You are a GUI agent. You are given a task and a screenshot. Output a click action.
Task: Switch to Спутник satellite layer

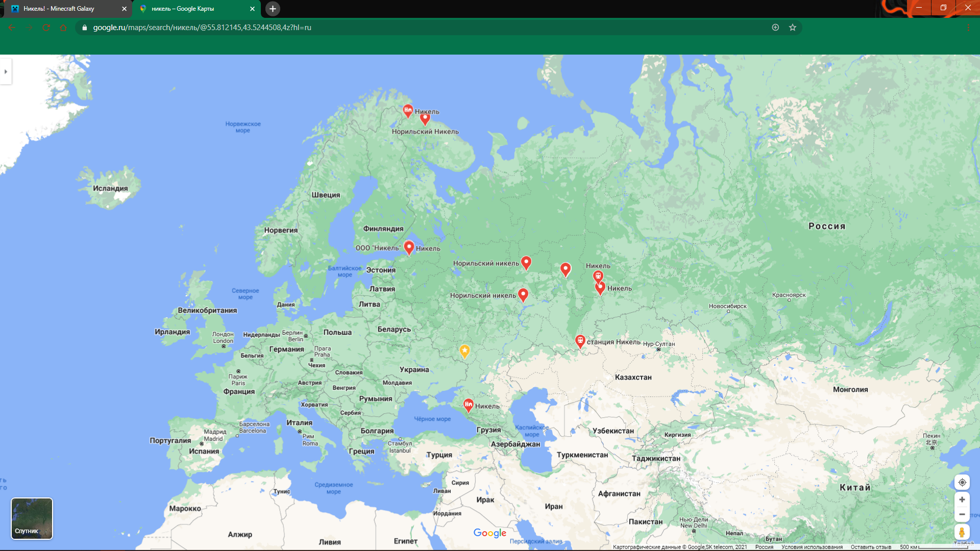pos(32,518)
